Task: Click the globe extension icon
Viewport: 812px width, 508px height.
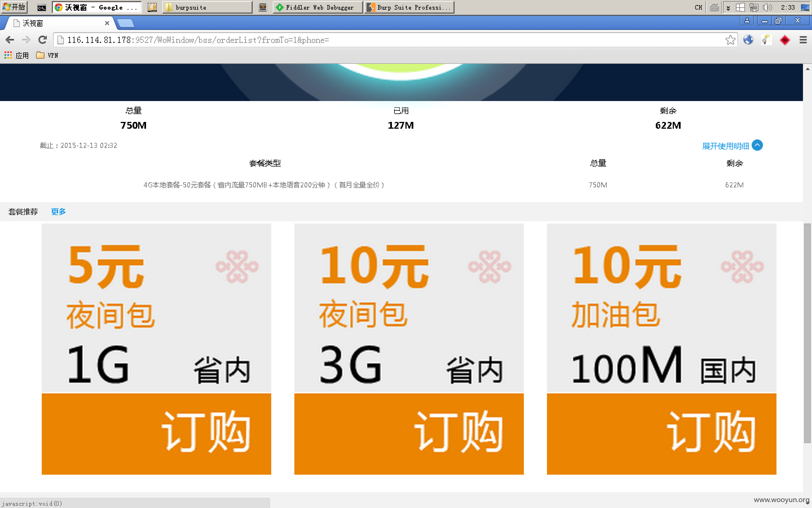Action: pyautogui.click(x=748, y=40)
